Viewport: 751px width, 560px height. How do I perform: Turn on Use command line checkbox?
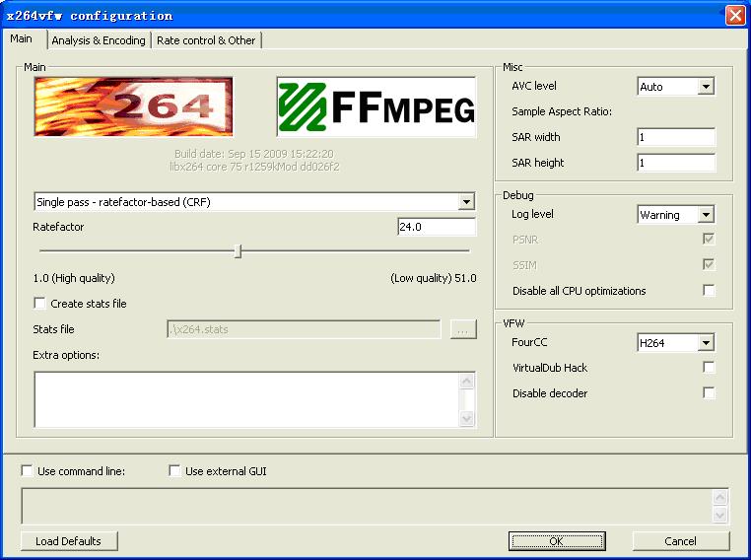28,471
